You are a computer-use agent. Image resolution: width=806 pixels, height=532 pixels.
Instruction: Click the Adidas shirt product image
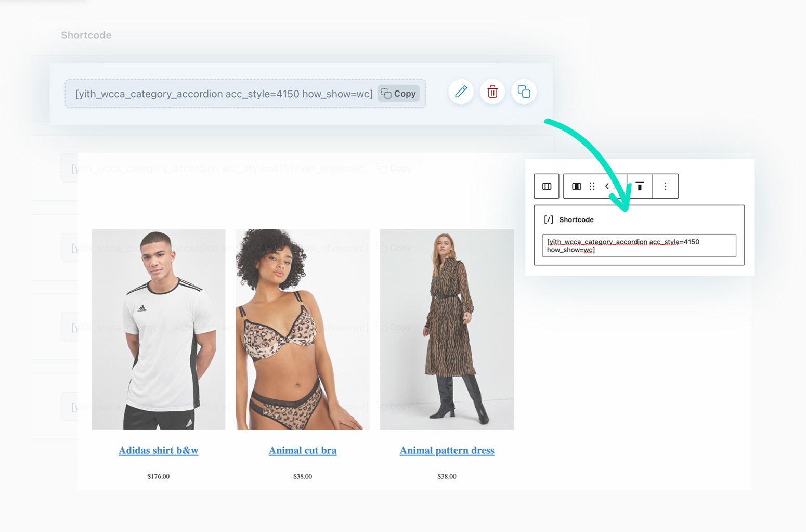[158, 329]
